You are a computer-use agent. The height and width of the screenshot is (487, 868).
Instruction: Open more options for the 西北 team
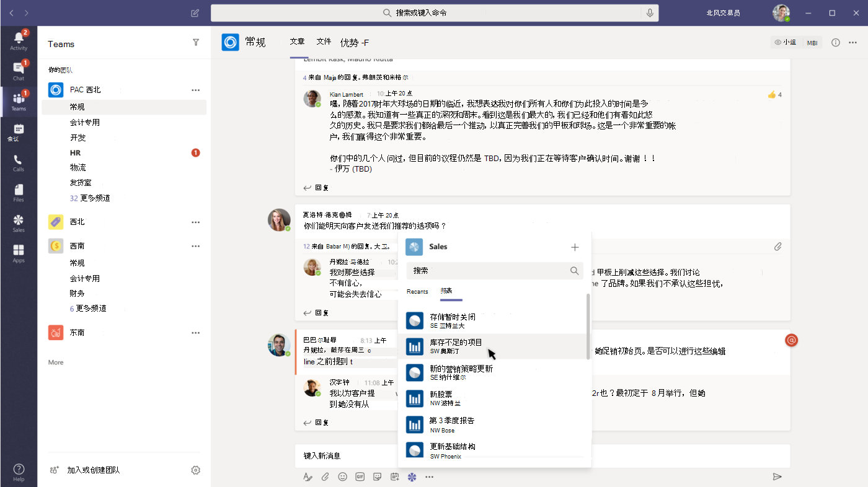point(196,222)
